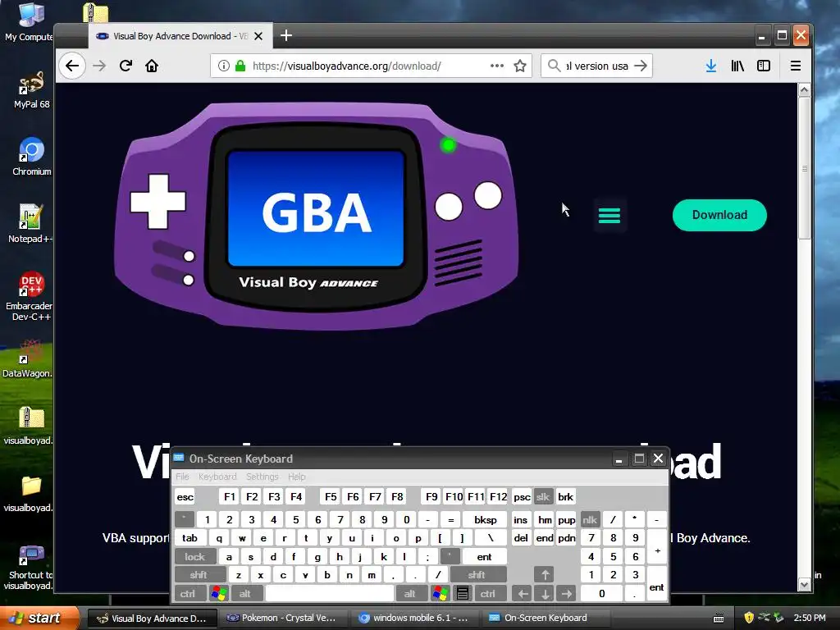Reload the Visual Boy Advance page
Image resolution: width=840 pixels, height=630 pixels.
click(126, 66)
